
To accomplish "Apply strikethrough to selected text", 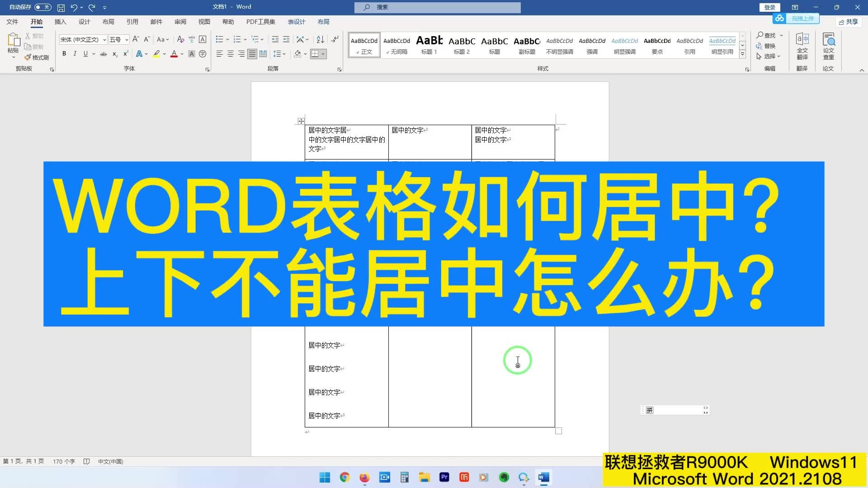I will point(103,54).
